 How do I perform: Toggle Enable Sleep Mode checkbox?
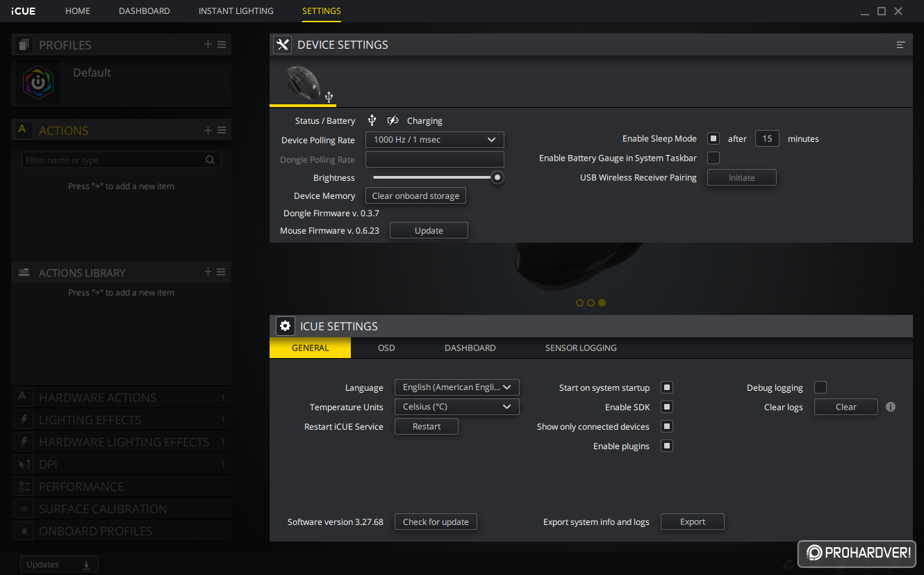(713, 138)
